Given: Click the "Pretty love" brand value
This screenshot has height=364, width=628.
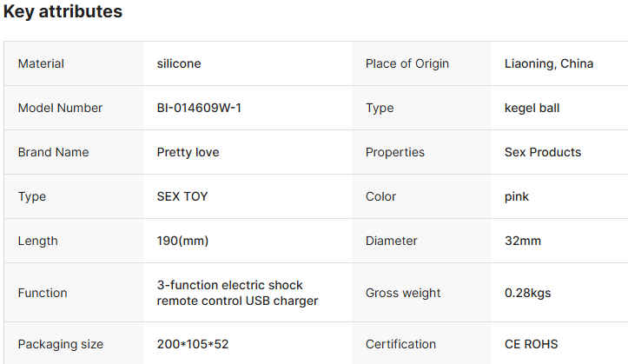Looking at the screenshot, I should 188,152.
